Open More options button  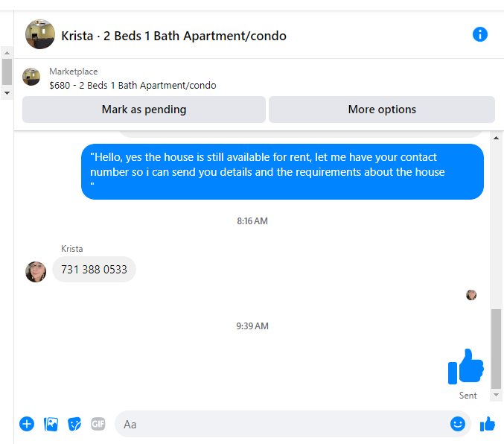point(382,110)
